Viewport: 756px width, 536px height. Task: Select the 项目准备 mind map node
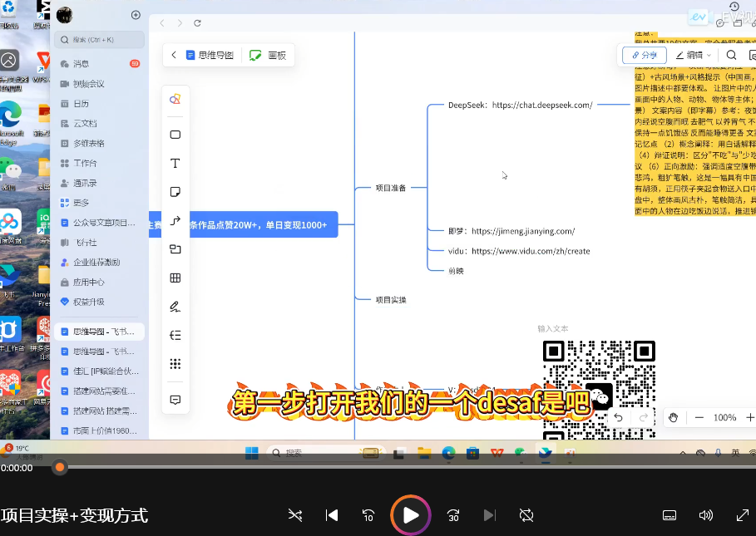[x=391, y=188]
